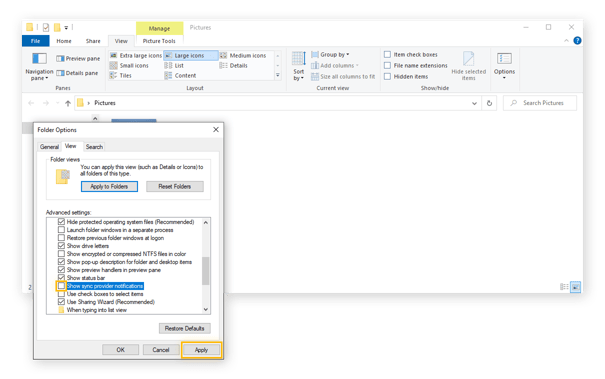Click Apply in Folder Options
Image resolution: width=605 pixels, height=379 pixels.
click(201, 350)
